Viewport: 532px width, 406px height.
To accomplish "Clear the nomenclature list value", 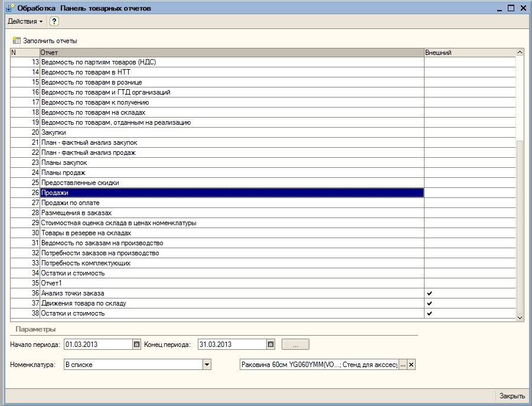I will pyautogui.click(x=411, y=365).
